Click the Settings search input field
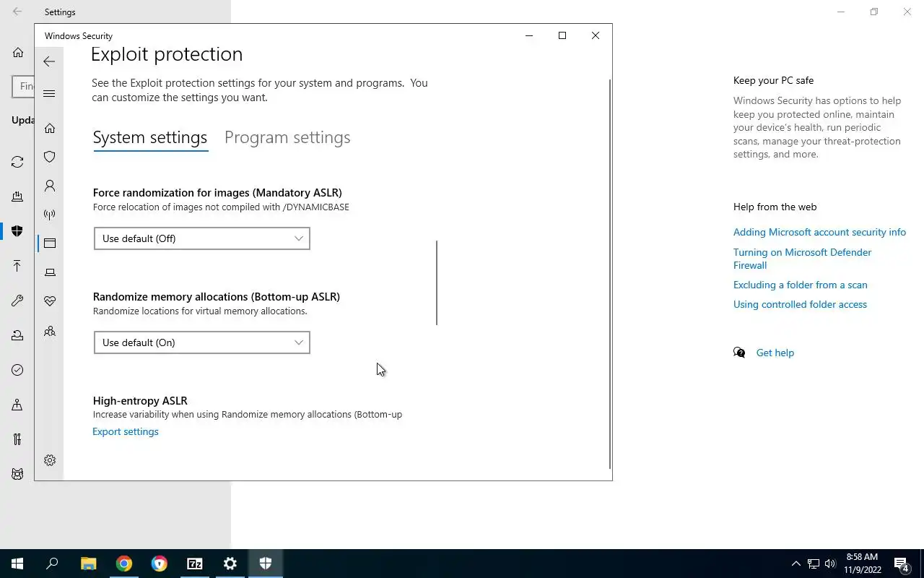The height and width of the screenshot is (578, 924). (x=23, y=86)
